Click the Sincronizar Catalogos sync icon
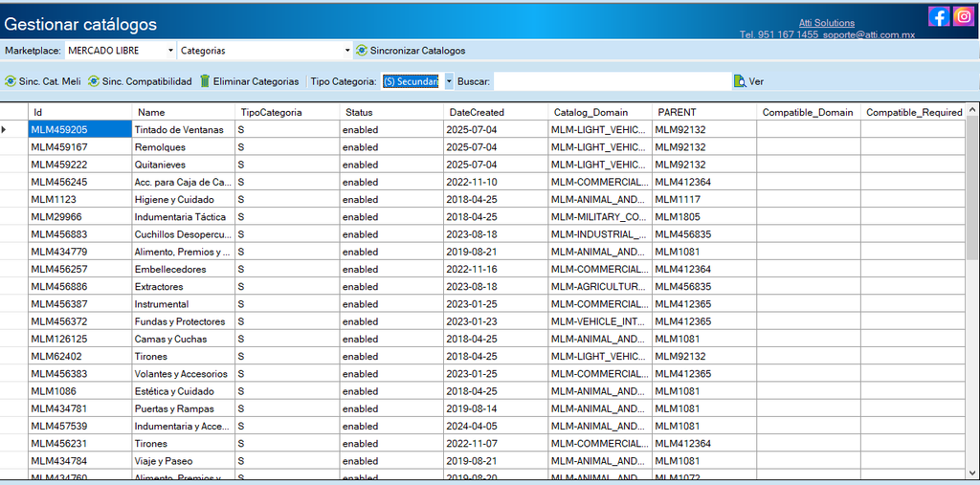Image resolution: width=980 pixels, height=485 pixels. (x=361, y=51)
